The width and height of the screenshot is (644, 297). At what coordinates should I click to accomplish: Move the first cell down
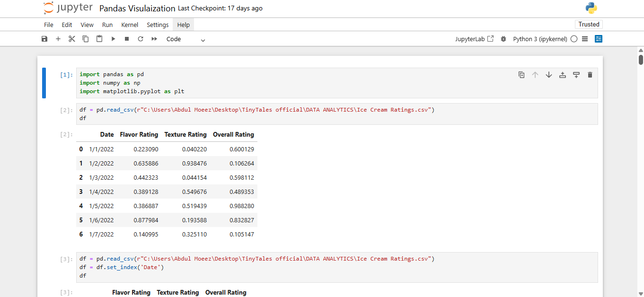point(549,75)
